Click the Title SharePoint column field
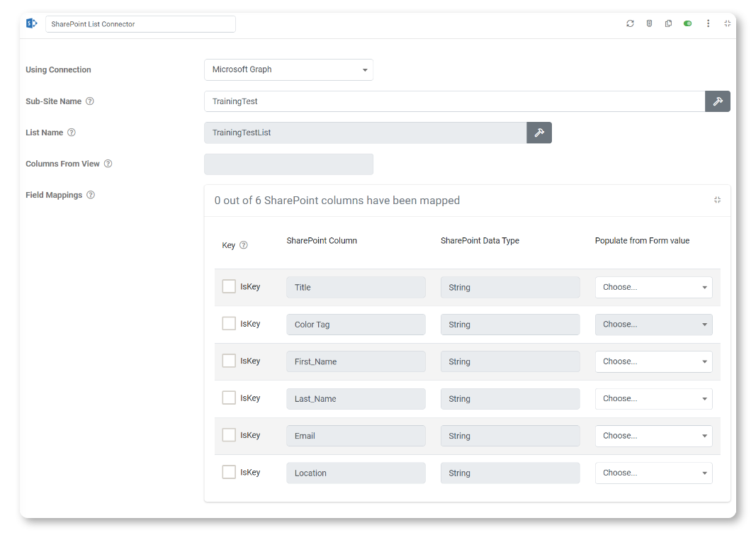The height and width of the screenshot is (540, 756). pyautogui.click(x=356, y=287)
